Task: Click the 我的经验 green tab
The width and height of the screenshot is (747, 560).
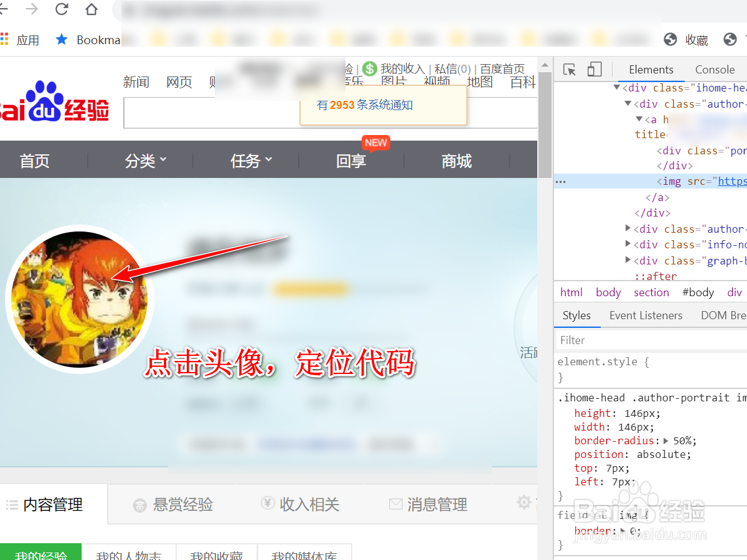Action: 41,553
